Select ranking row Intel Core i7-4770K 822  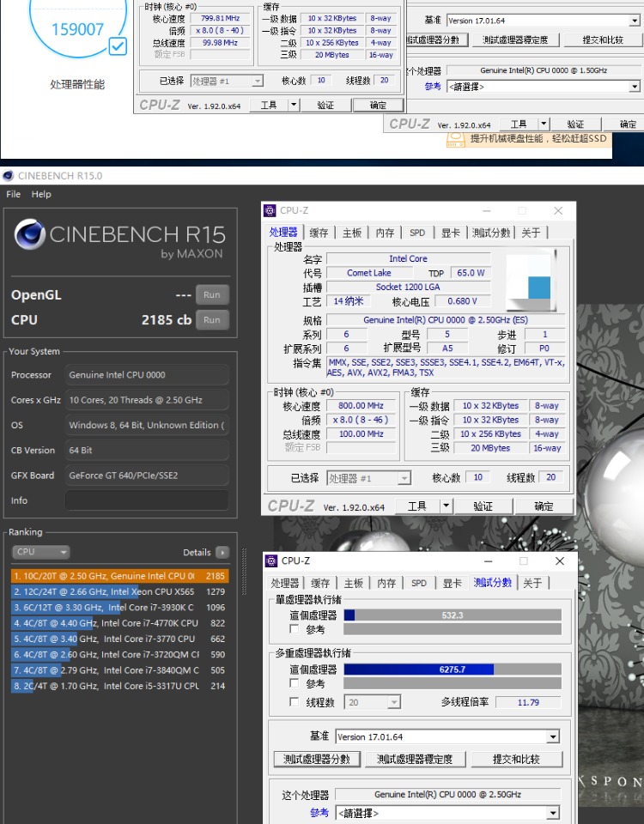[x=119, y=623]
